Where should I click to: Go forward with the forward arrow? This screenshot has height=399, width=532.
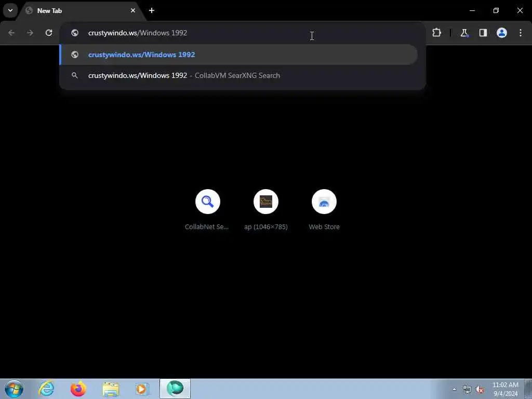[30, 33]
